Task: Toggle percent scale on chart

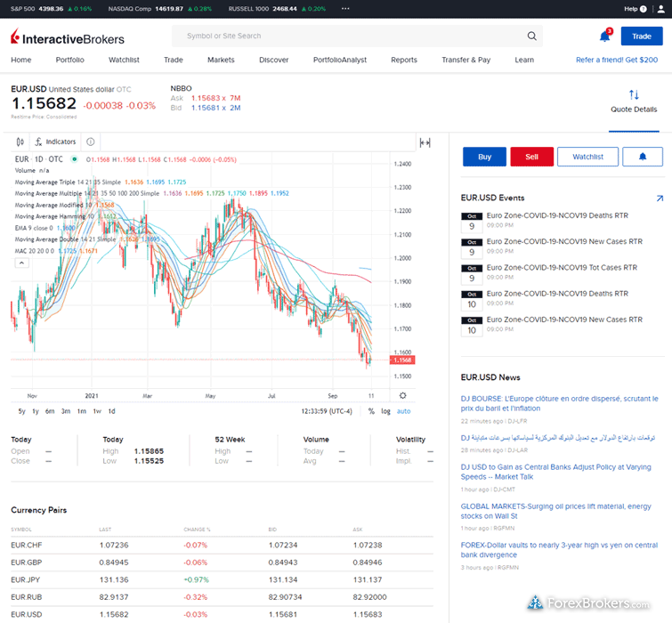Action: click(371, 411)
